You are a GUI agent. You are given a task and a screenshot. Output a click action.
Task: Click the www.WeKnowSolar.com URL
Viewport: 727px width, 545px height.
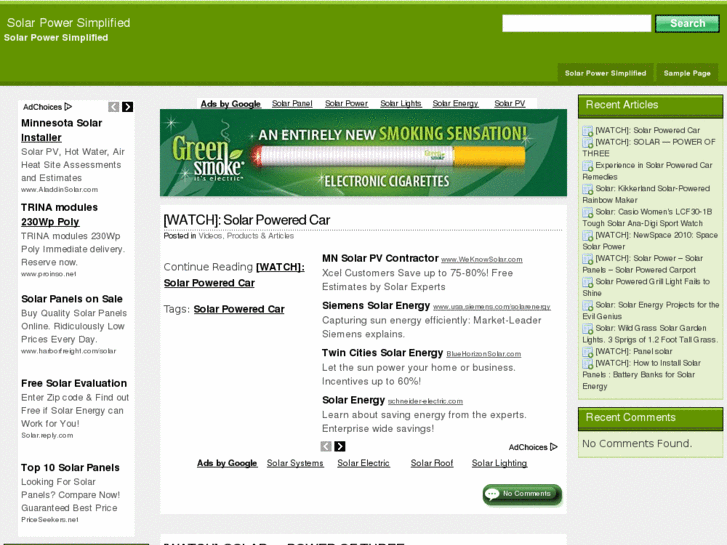pyautogui.click(x=482, y=260)
